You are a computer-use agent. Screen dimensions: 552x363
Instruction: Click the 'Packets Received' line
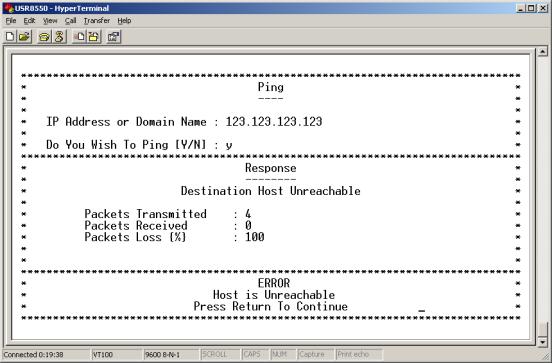(168, 225)
